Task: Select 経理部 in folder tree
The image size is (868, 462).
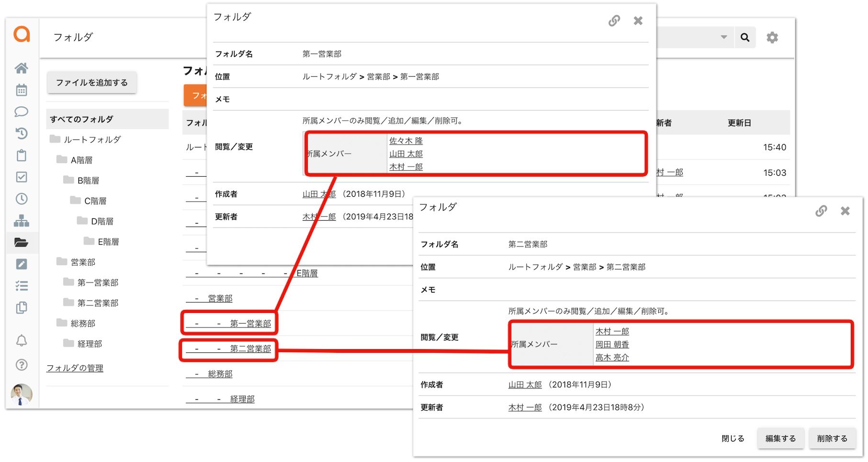Action: (90, 344)
